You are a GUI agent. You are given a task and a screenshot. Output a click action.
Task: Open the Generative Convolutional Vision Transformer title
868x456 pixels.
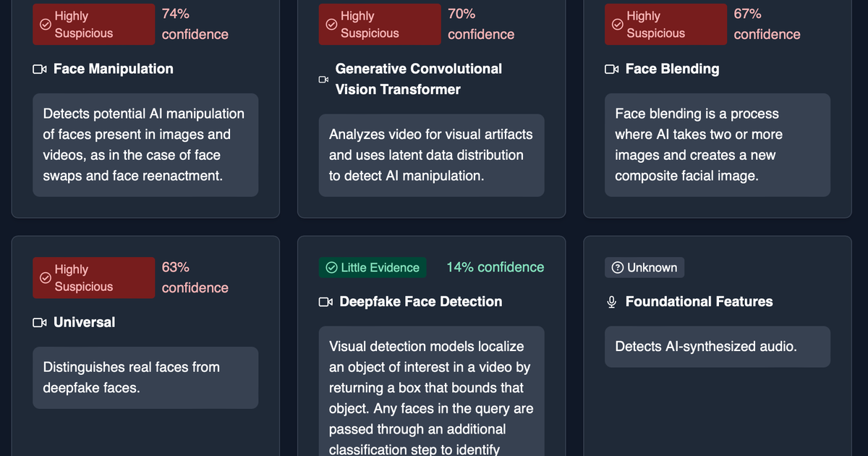(418, 79)
